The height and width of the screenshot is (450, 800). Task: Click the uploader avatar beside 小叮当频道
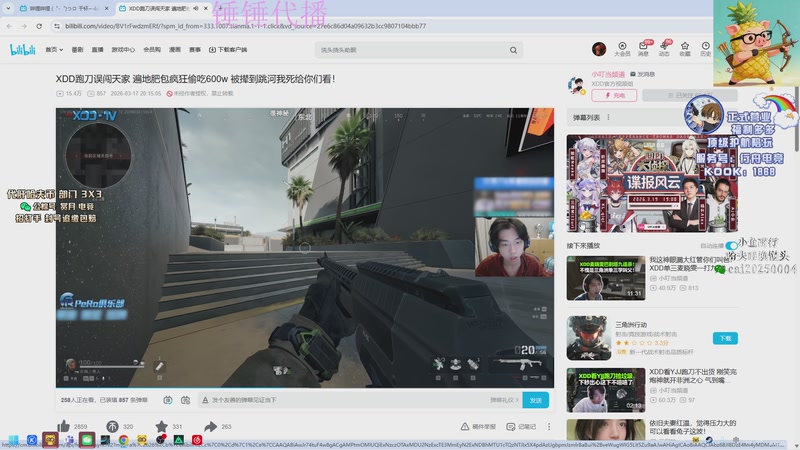(x=577, y=85)
